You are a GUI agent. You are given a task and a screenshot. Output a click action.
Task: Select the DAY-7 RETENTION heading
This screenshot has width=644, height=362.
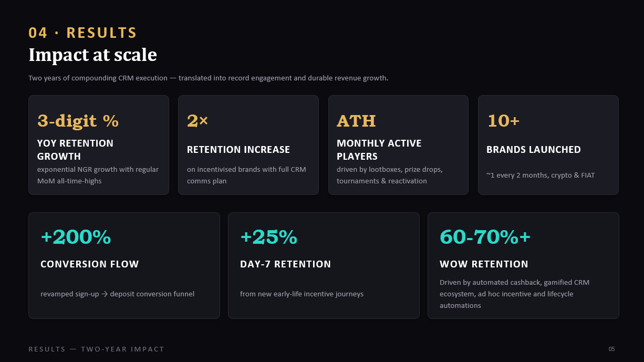[x=286, y=264]
